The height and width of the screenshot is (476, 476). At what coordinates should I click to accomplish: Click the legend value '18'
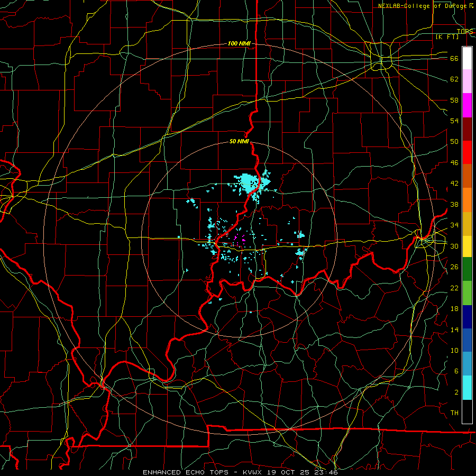pyautogui.click(x=454, y=309)
